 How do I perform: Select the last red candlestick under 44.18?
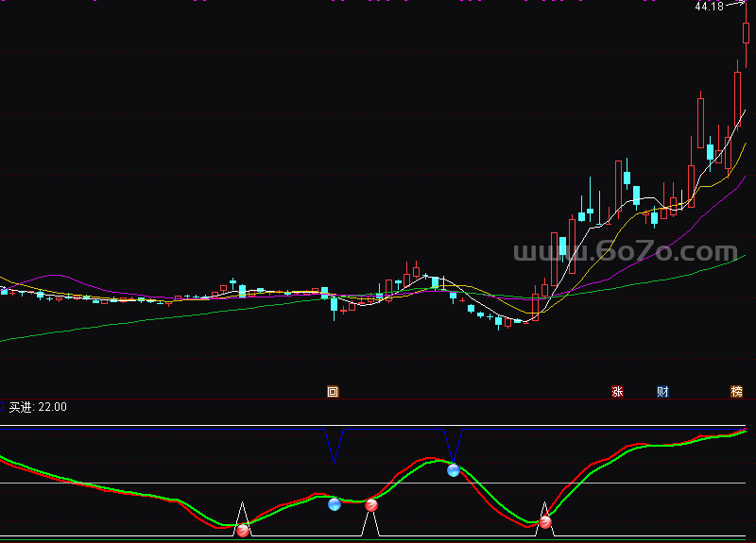[746, 32]
